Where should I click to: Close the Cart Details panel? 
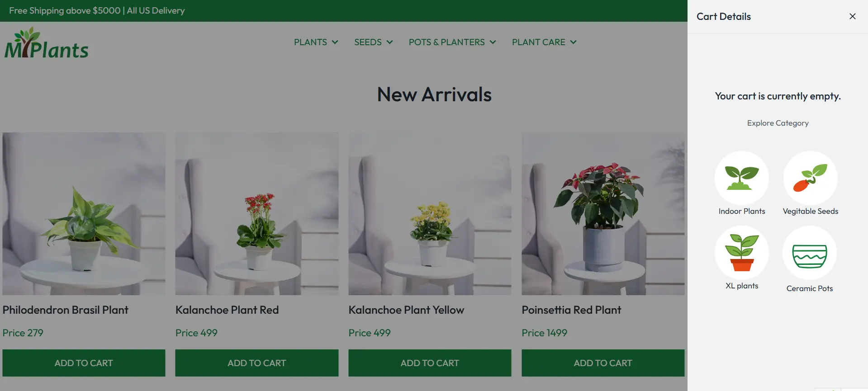(853, 16)
